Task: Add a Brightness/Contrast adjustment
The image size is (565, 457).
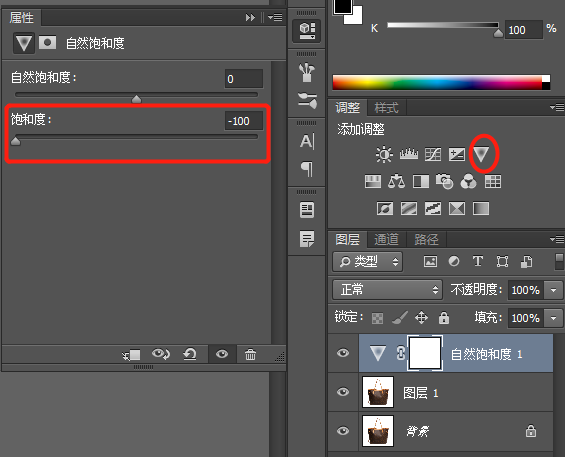Action: 384,155
